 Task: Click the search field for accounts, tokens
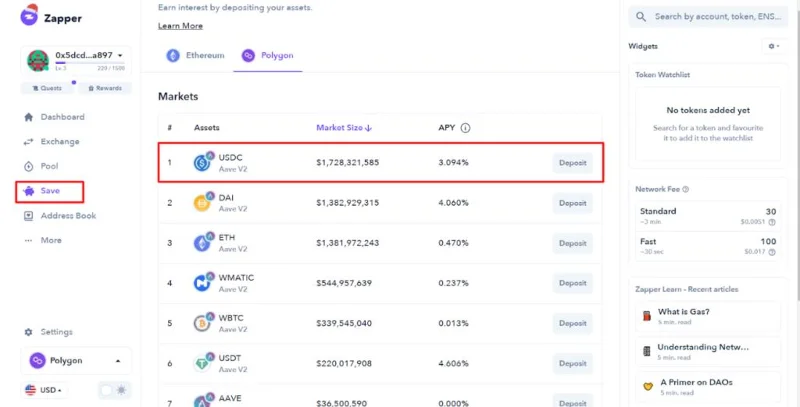(708, 17)
